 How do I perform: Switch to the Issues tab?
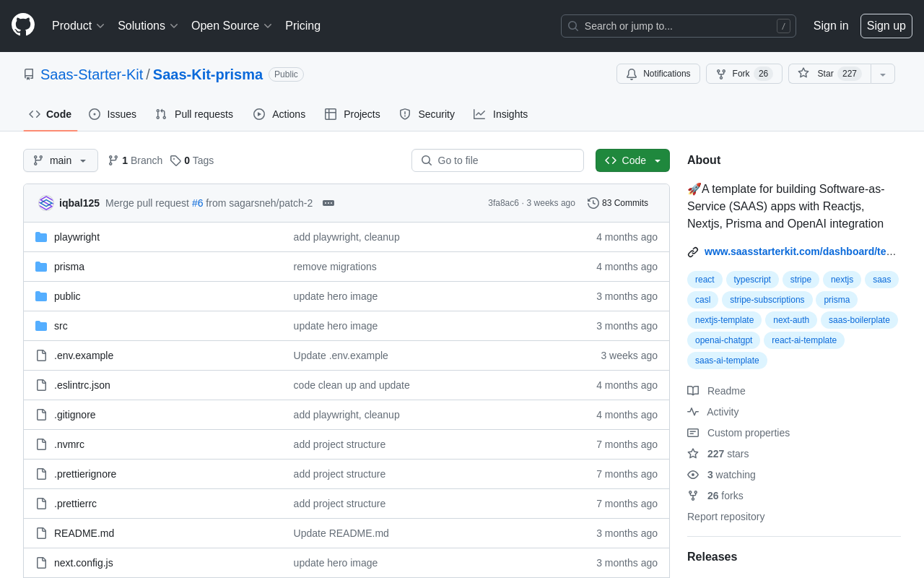(x=113, y=114)
